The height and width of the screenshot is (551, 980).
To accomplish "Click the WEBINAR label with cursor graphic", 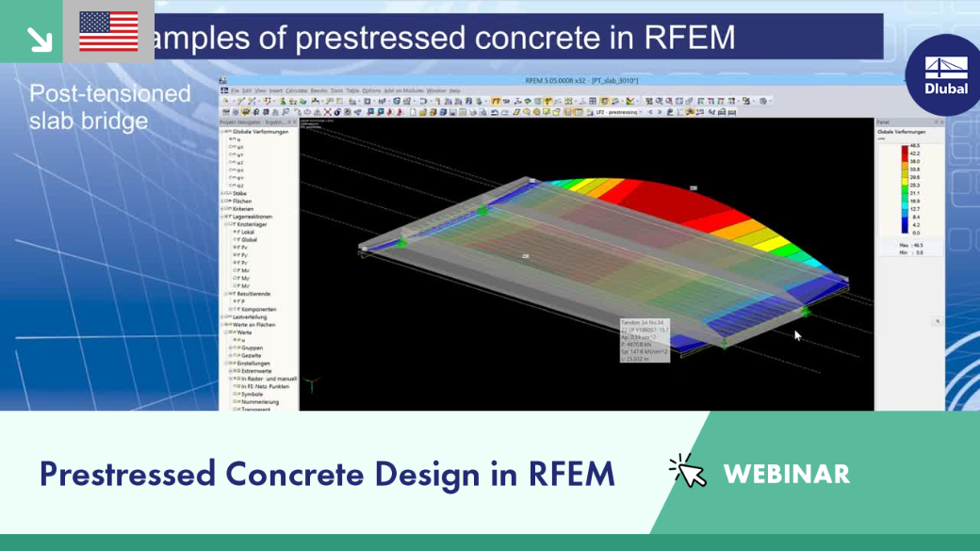I will (x=759, y=473).
